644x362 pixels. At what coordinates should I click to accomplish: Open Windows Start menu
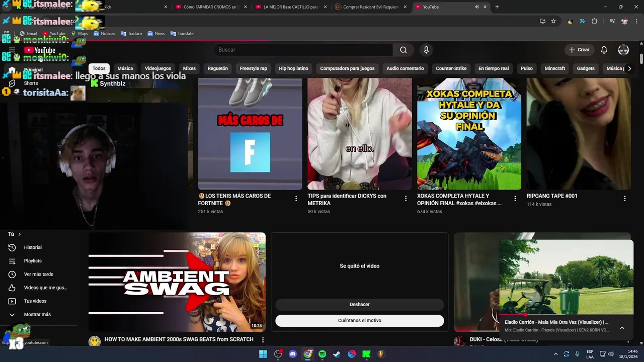[x=263, y=354]
